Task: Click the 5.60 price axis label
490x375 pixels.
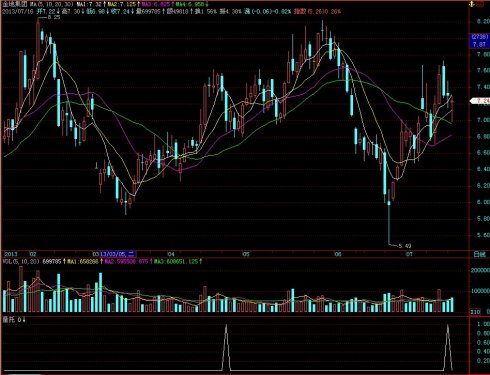Action: pyautogui.click(x=483, y=235)
